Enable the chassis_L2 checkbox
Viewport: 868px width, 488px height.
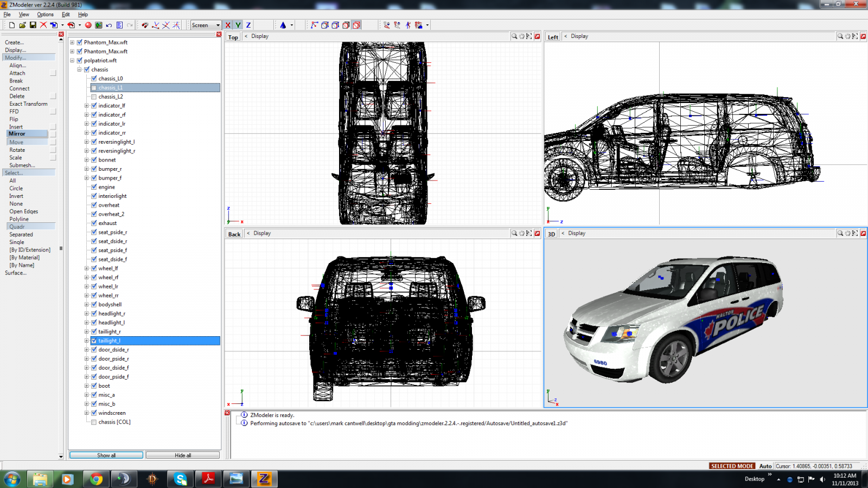[x=94, y=97]
